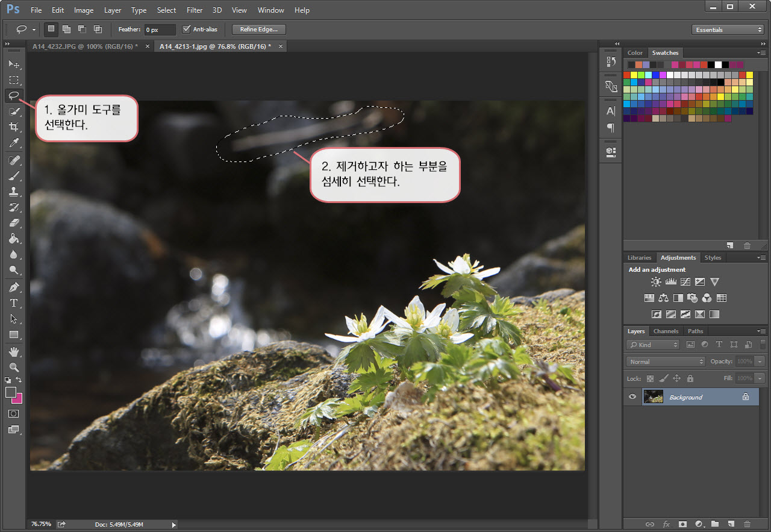Switch to the Channels tab

(x=666, y=331)
